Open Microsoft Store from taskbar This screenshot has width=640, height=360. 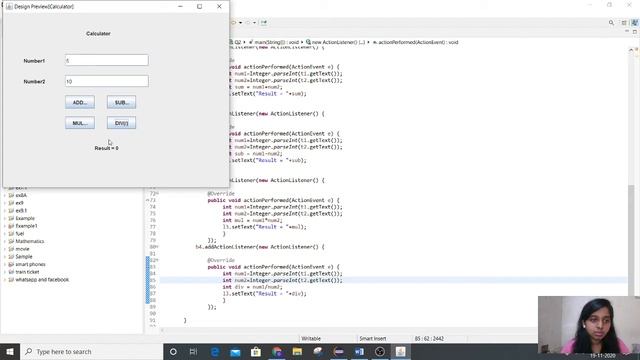[x=256, y=351]
